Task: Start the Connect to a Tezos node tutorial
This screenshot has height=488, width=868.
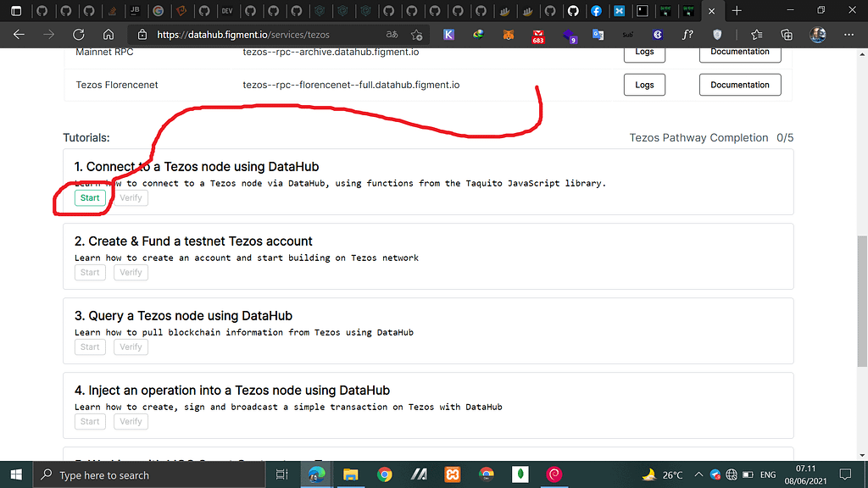Action: 90,197
